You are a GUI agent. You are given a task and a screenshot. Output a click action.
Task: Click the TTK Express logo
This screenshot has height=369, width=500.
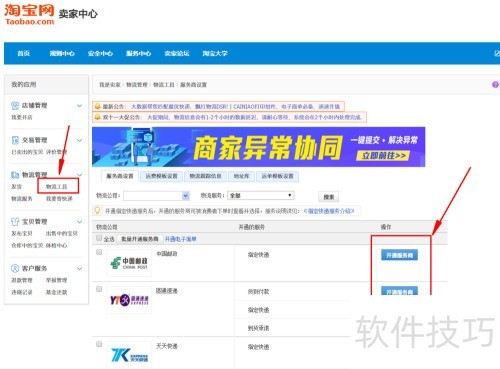point(129,355)
